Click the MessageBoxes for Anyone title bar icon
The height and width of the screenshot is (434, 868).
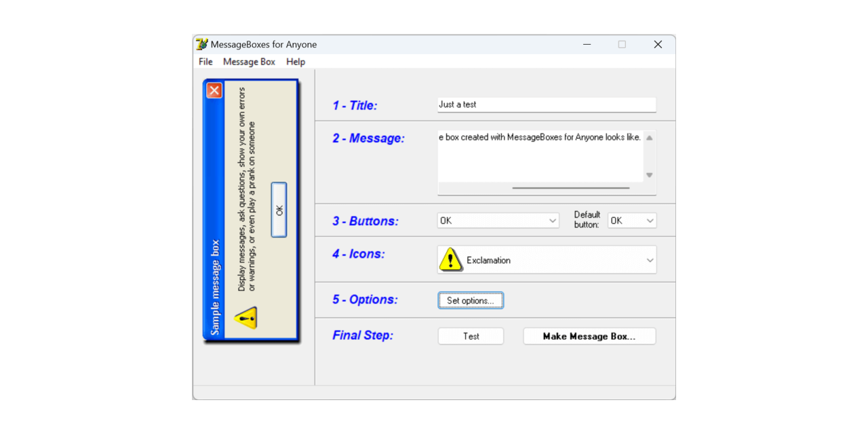(x=202, y=44)
